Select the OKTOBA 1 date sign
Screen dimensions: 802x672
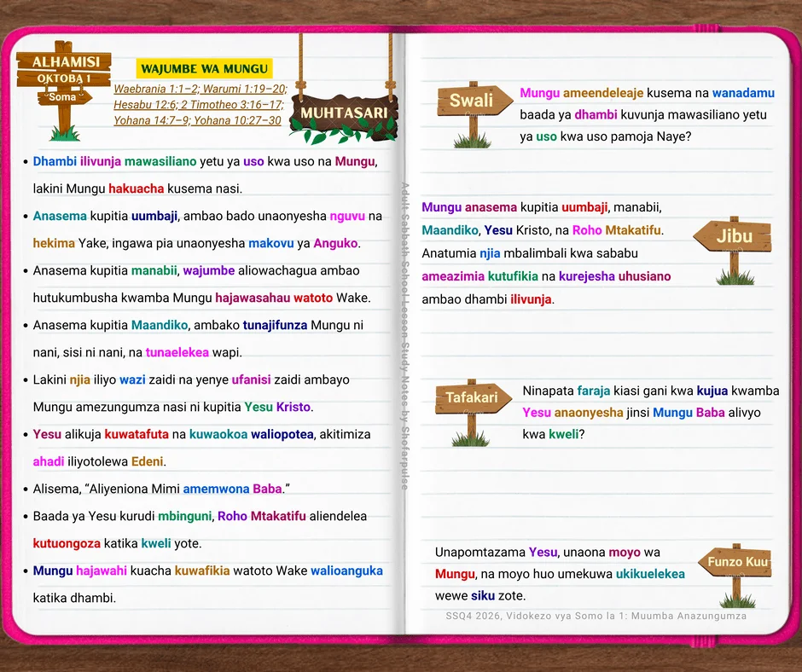coord(64,78)
